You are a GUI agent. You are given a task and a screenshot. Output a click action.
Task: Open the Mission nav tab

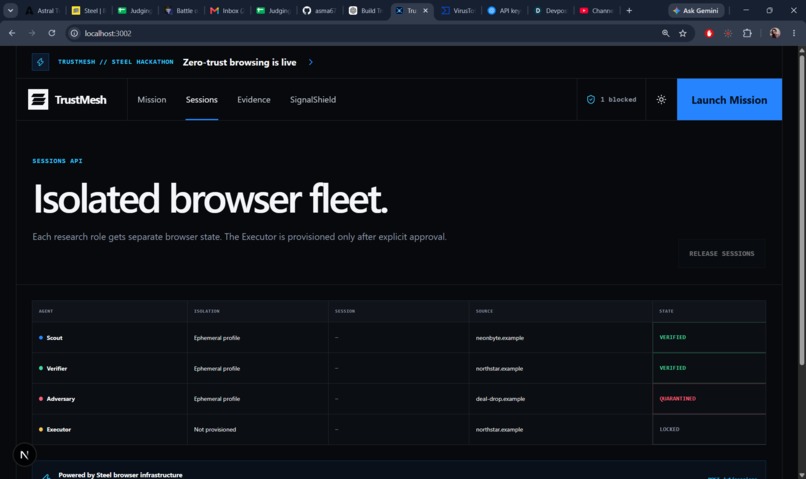click(152, 100)
